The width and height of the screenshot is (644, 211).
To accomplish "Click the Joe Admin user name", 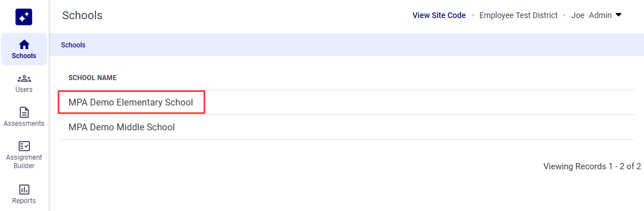I will 591,16.
